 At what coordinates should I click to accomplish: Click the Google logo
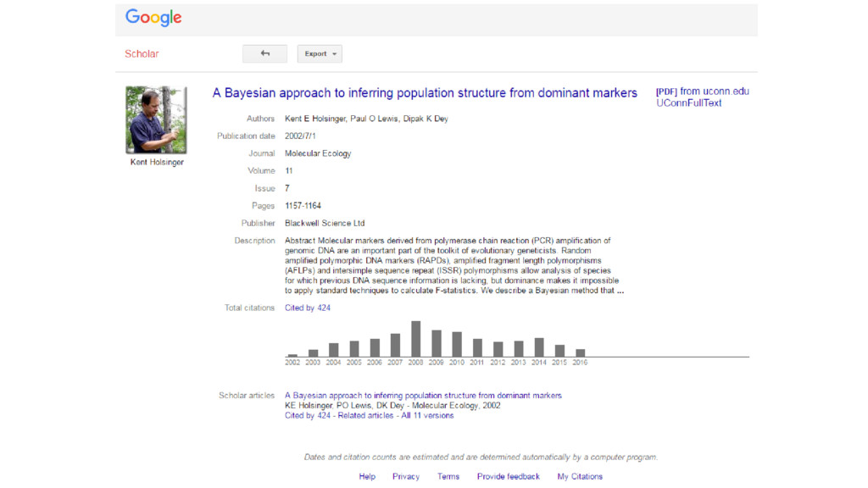tap(153, 18)
